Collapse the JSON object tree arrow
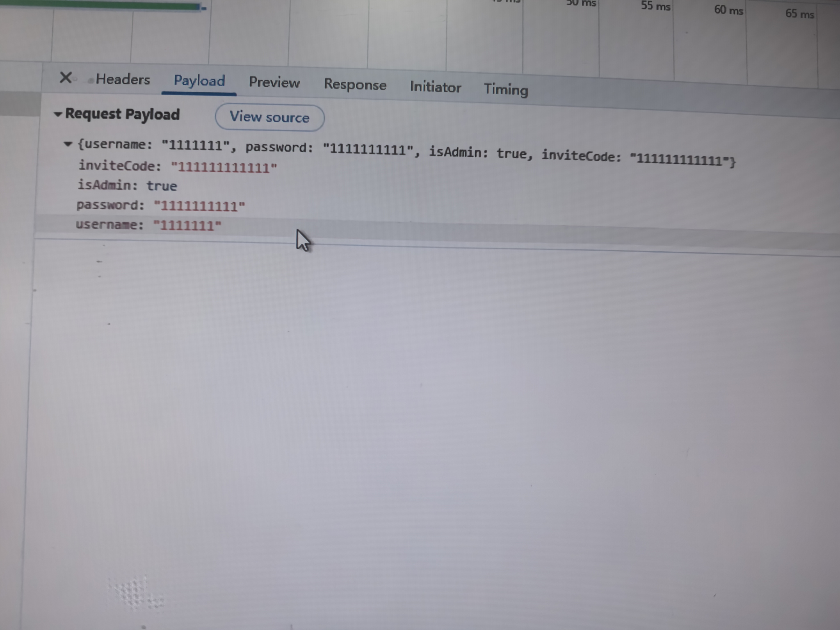 pyautogui.click(x=68, y=144)
